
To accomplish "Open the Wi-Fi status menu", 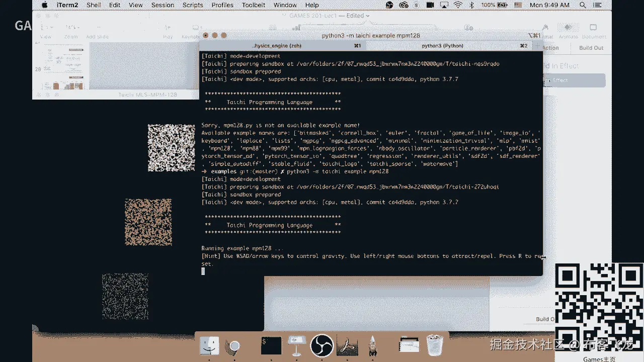I will (x=457, y=5).
